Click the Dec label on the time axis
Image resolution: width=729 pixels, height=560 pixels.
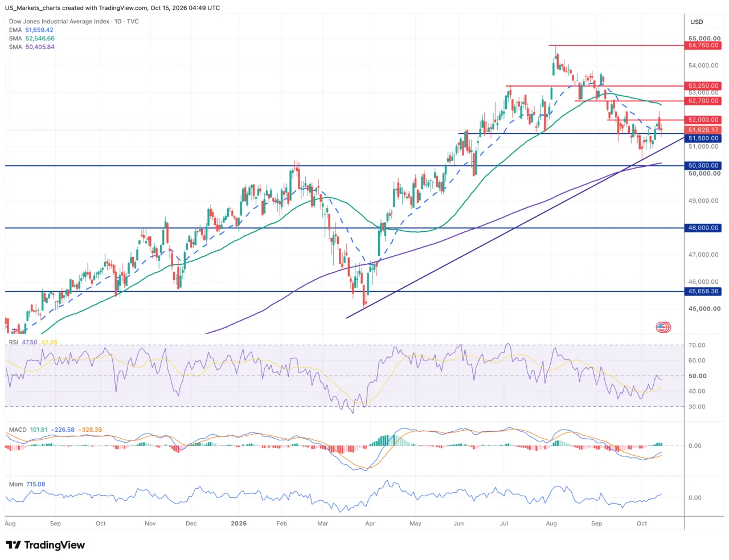(191, 523)
